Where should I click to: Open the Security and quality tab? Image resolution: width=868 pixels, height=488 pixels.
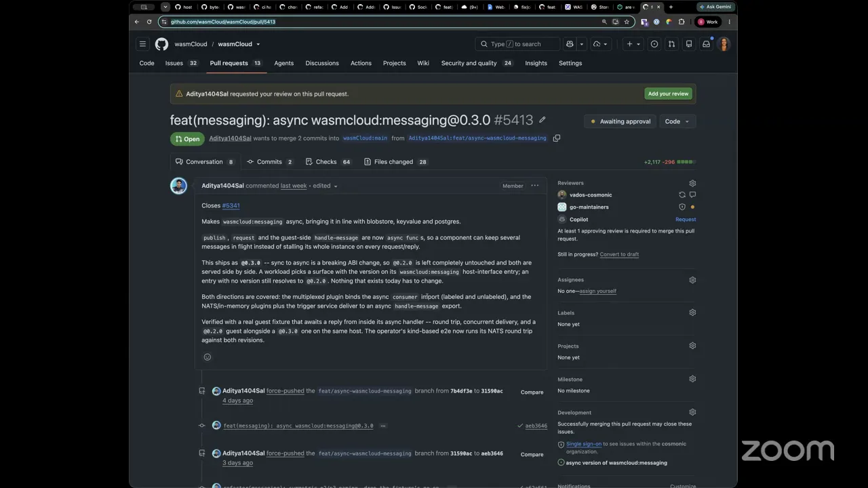tap(477, 63)
